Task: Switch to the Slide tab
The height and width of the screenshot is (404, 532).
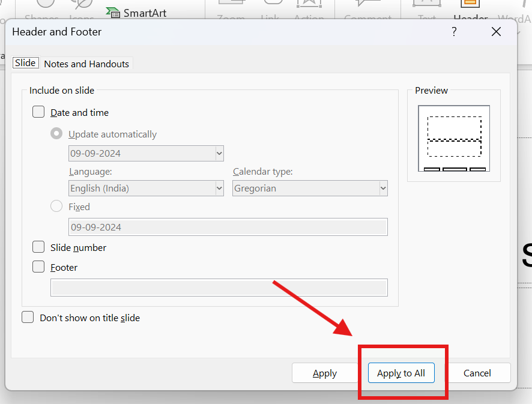Action: [x=25, y=63]
